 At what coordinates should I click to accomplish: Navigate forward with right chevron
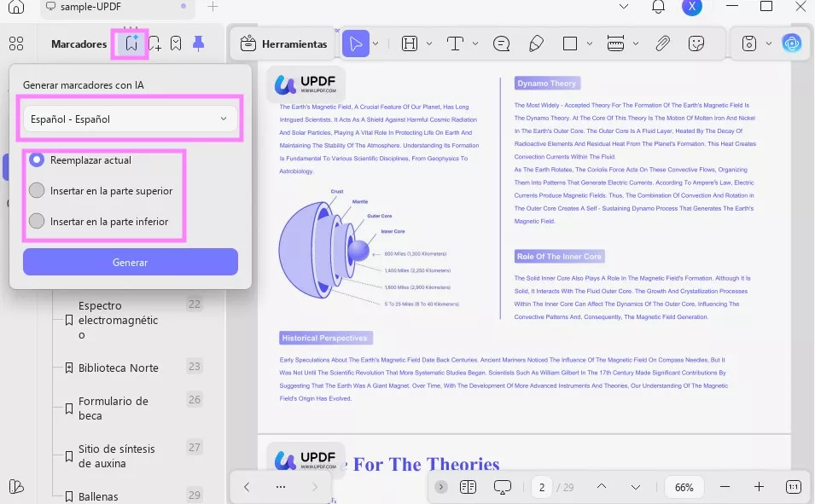pos(314,487)
